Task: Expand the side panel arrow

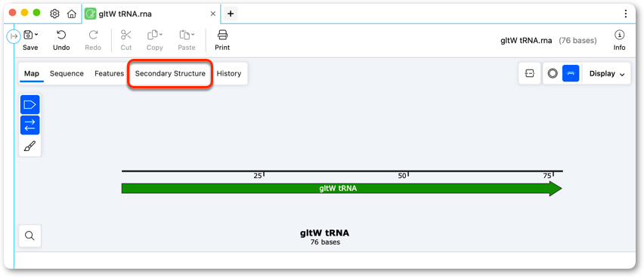Action: click(14, 36)
